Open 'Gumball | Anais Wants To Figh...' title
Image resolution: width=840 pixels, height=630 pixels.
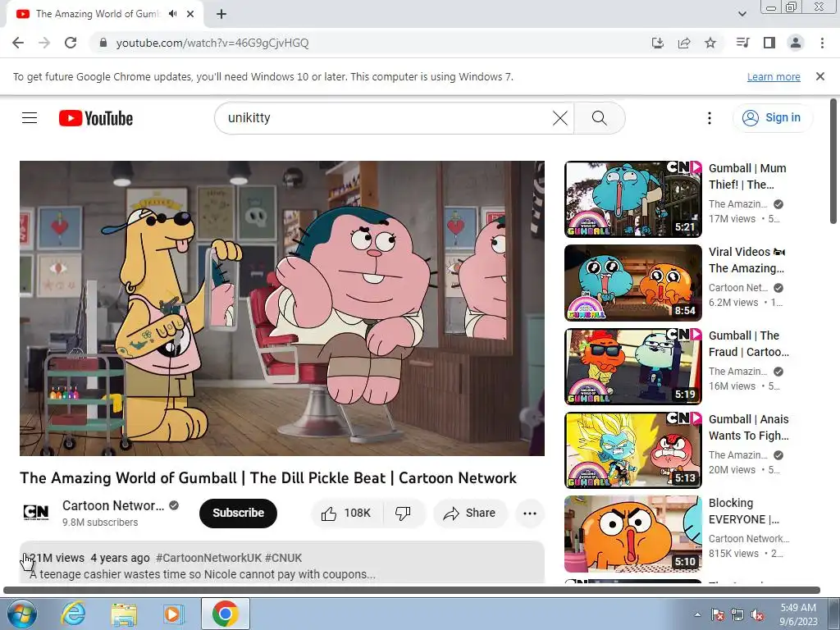coord(748,427)
